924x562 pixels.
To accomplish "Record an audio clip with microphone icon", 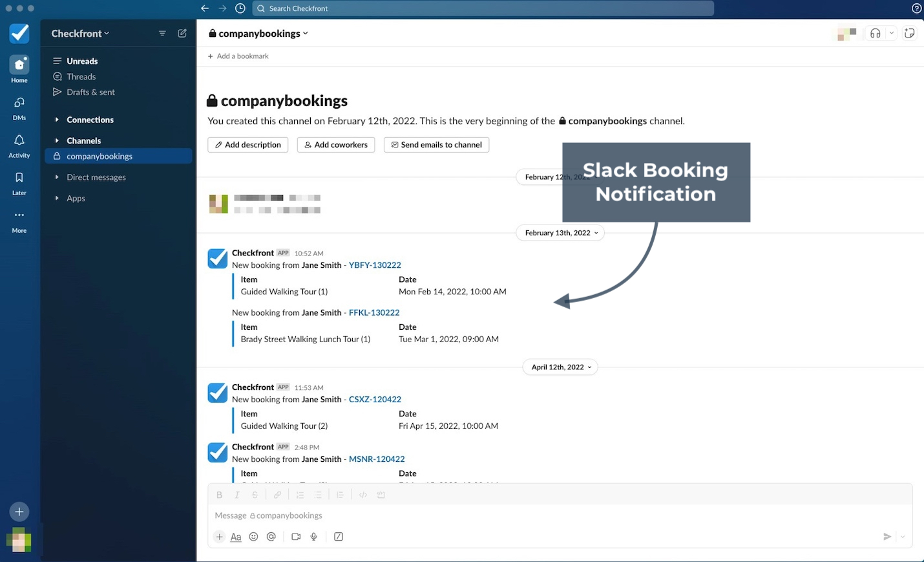I will pyautogui.click(x=313, y=537).
